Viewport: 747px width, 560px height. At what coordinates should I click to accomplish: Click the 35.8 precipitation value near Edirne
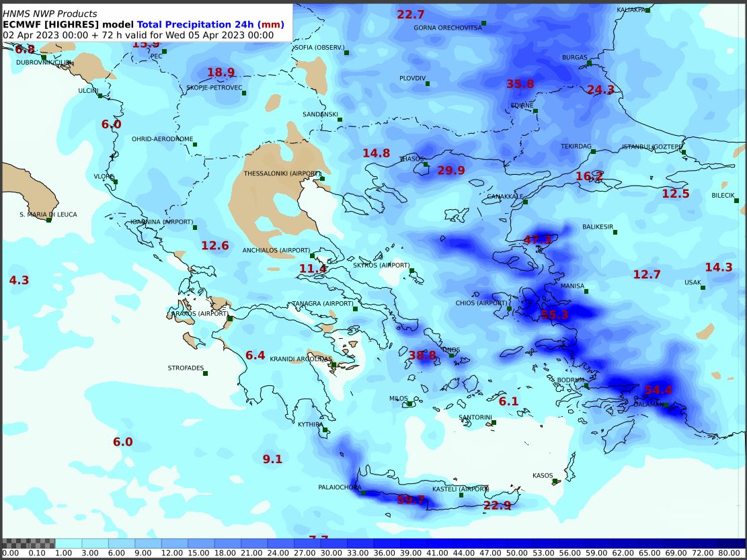[520, 84]
